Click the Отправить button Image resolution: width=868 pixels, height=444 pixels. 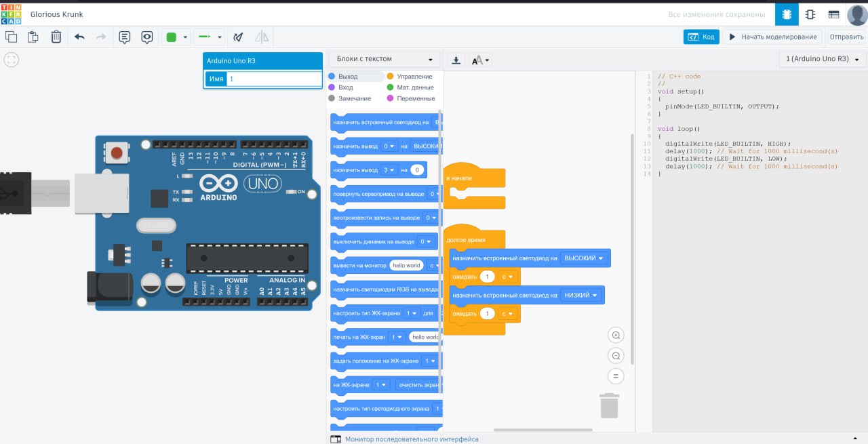pyautogui.click(x=846, y=37)
